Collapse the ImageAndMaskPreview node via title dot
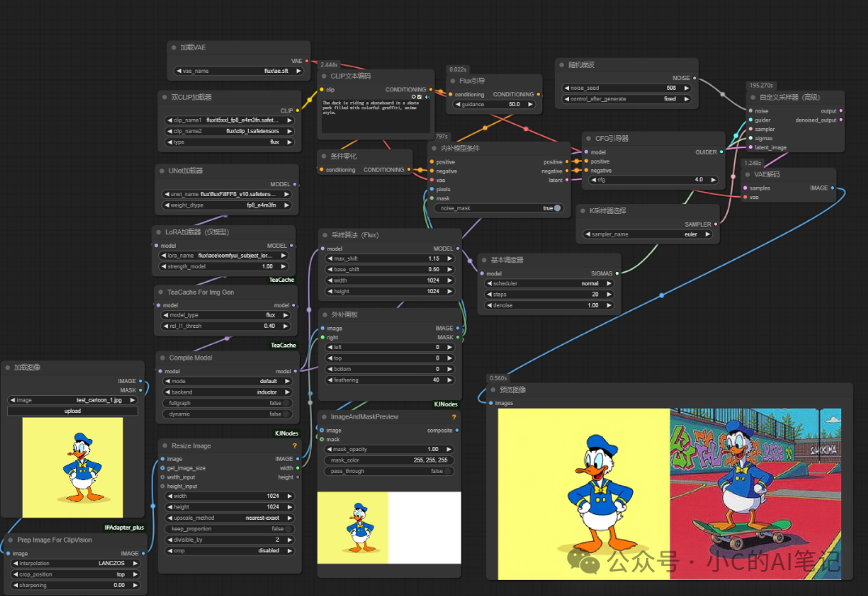 pos(324,417)
